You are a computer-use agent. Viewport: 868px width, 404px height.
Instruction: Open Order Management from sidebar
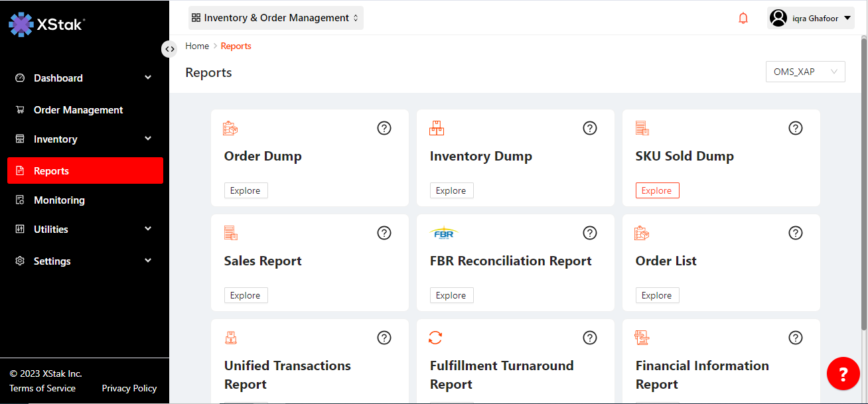(78, 110)
